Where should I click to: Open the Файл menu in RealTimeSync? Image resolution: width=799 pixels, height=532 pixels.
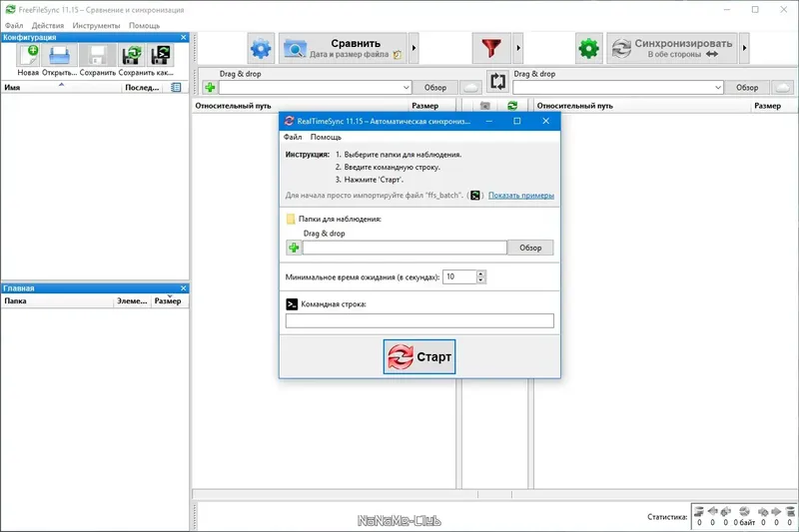pos(293,137)
